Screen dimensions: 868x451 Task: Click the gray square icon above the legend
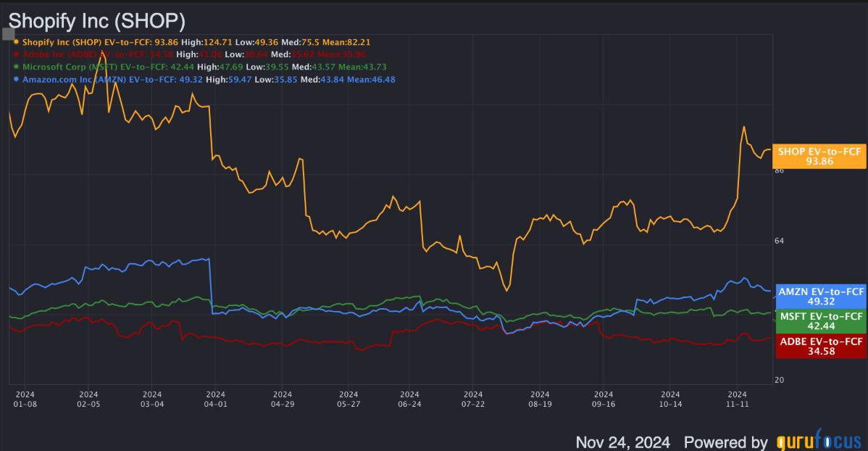tap(8, 34)
